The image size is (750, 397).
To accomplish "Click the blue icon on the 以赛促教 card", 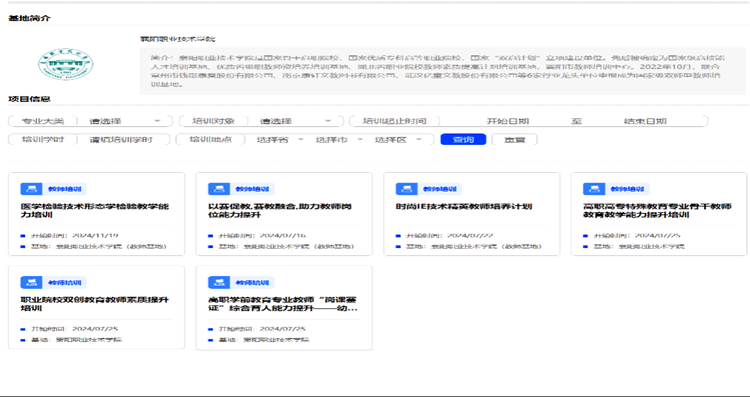I will (x=219, y=188).
